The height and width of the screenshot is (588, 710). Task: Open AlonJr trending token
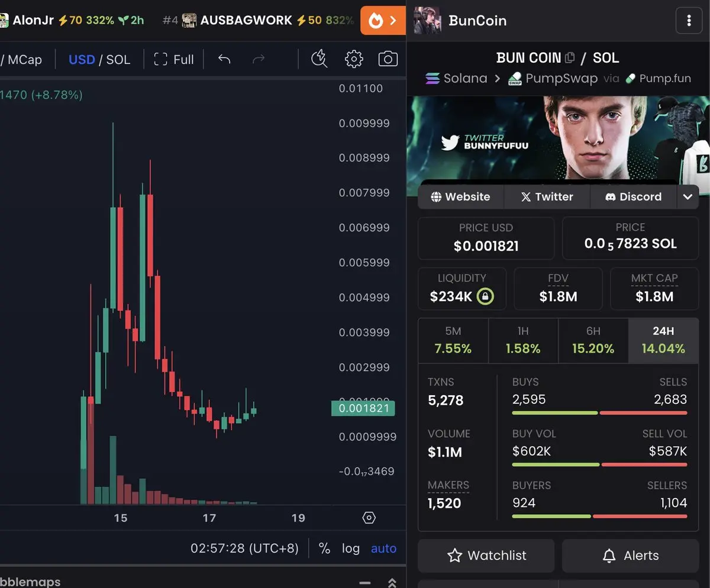click(x=72, y=20)
